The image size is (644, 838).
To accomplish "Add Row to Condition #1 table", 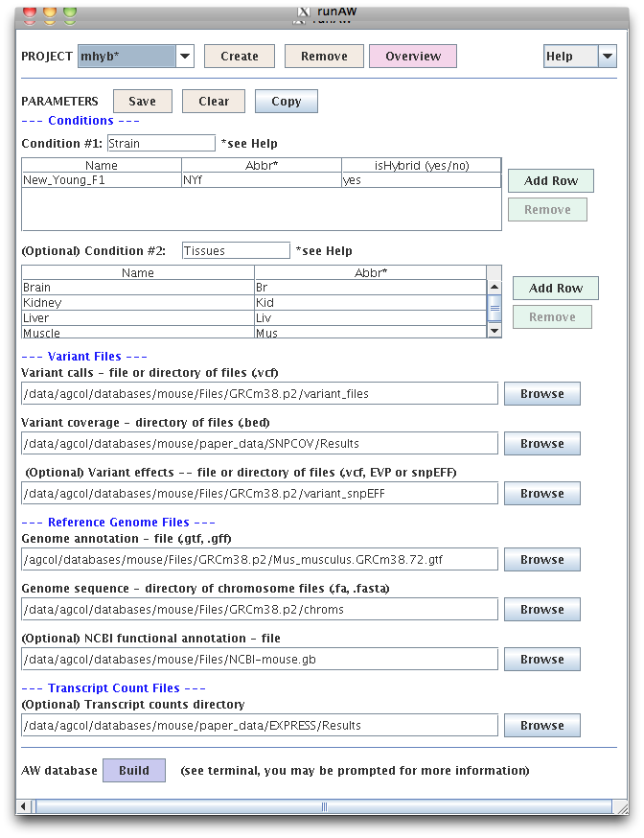I will pyautogui.click(x=550, y=181).
